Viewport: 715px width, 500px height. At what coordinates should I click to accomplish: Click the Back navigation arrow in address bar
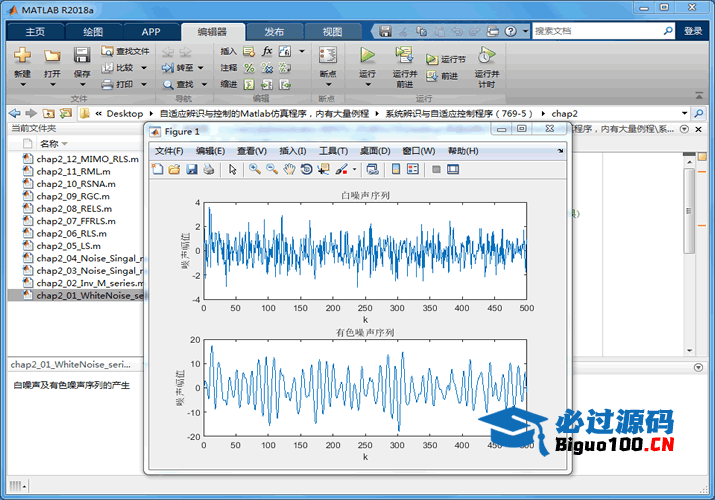point(15,113)
